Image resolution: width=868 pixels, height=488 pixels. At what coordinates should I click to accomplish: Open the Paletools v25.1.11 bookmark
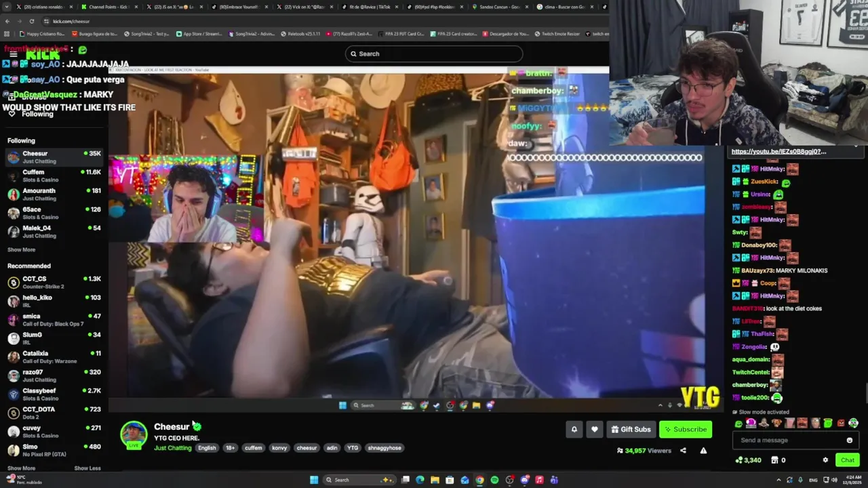(x=299, y=34)
